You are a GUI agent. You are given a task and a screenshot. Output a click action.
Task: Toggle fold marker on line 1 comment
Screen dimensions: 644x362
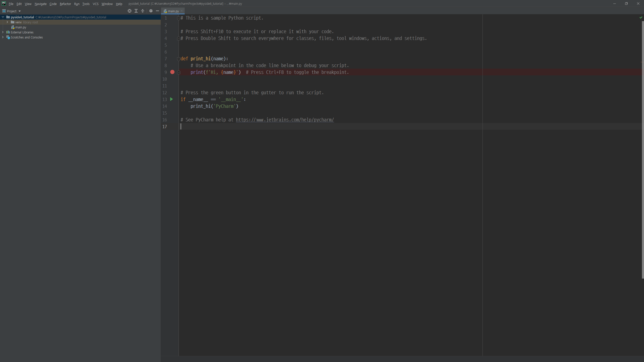pyautogui.click(x=179, y=18)
